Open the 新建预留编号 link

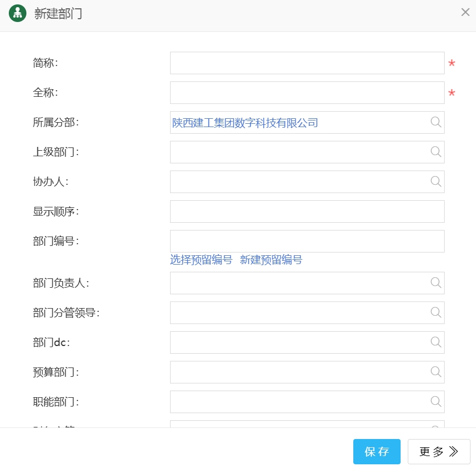click(x=271, y=260)
